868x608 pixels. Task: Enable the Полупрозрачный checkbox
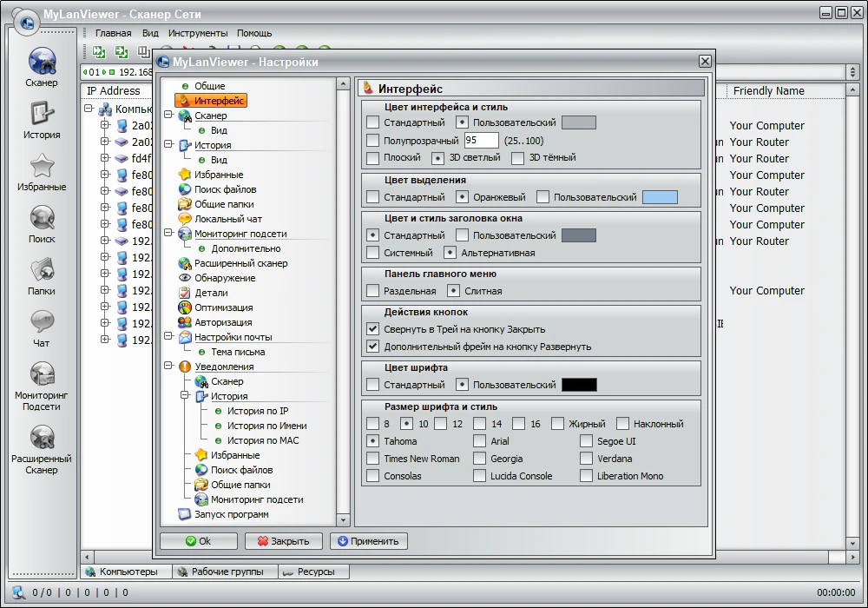(x=373, y=141)
